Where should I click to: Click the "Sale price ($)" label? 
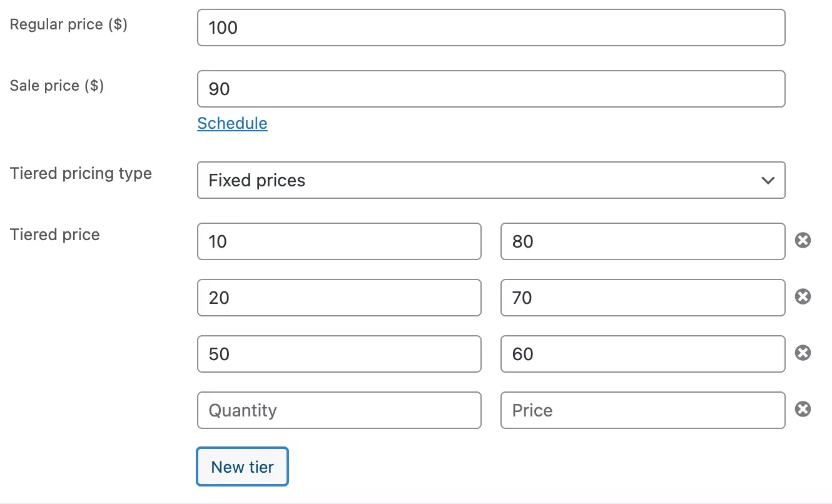[57, 86]
